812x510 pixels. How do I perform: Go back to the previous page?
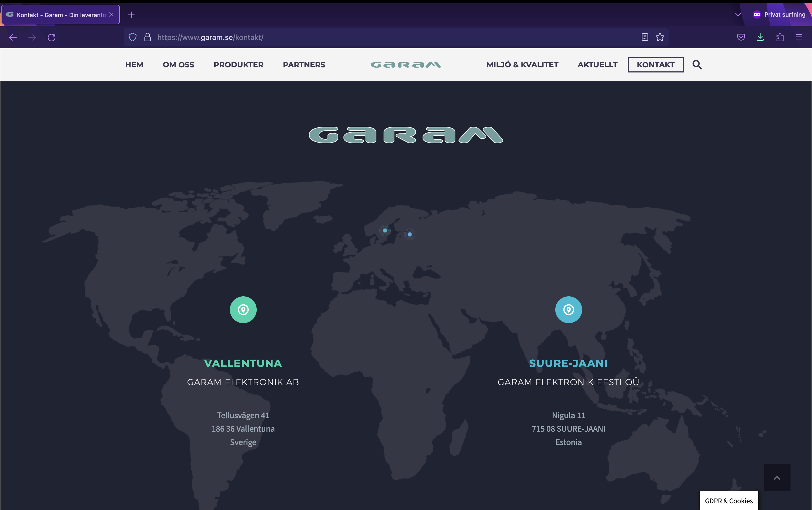(13, 37)
